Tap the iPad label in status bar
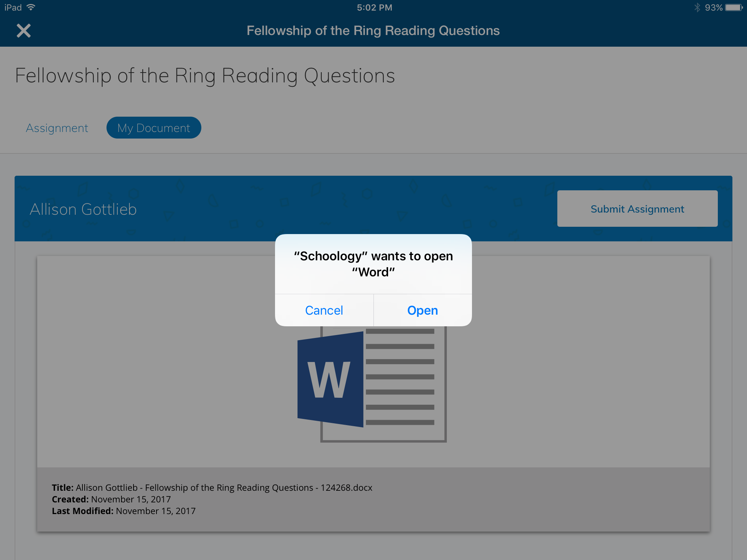The height and width of the screenshot is (560, 747). tap(13, 7)
